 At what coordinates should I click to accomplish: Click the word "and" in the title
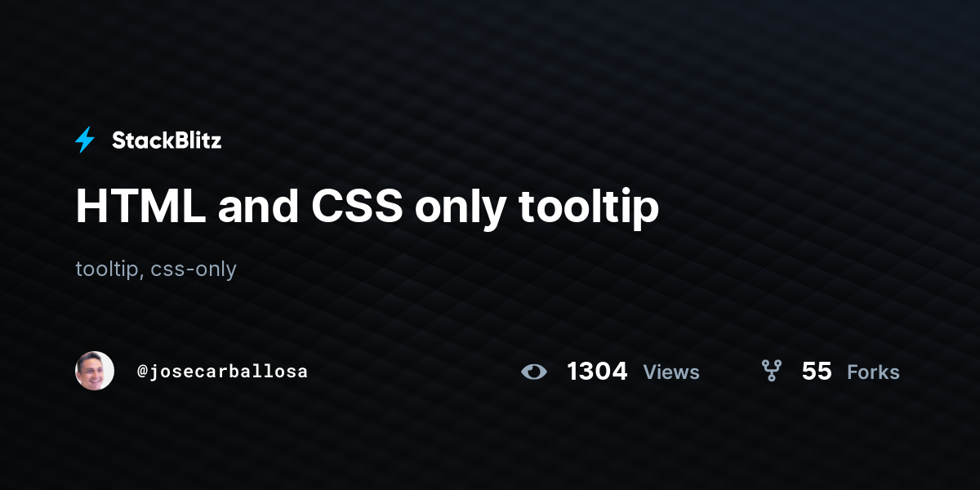pyautogui.click(x=258, y=207)
